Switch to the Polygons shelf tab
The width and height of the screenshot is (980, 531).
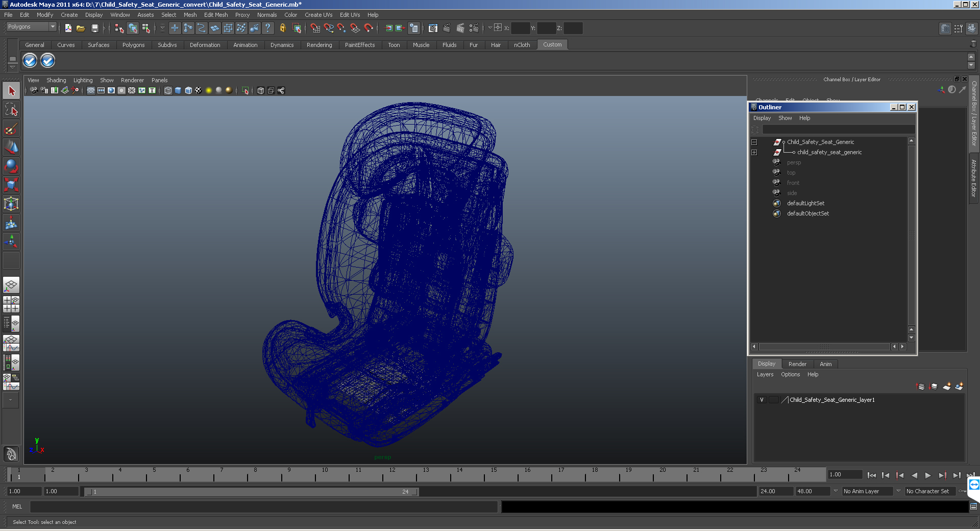click(x=133, y=45)
